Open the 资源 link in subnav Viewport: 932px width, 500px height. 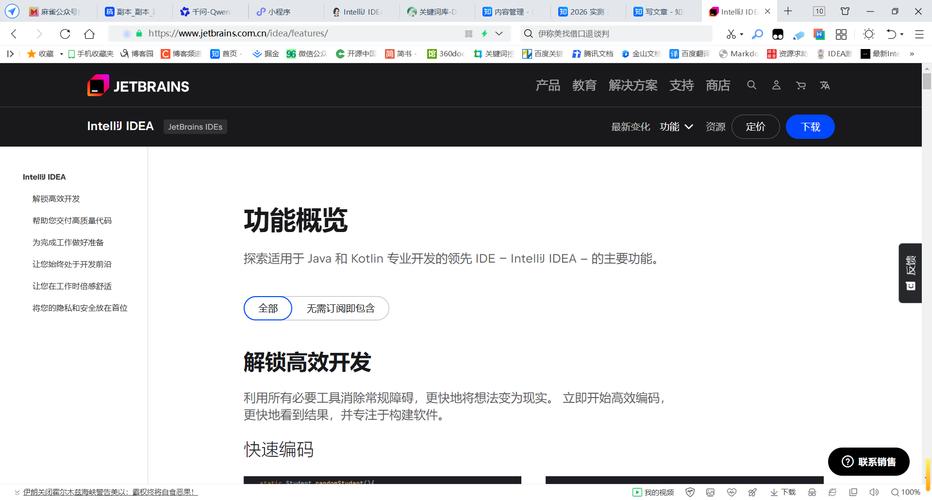[715, 127]
